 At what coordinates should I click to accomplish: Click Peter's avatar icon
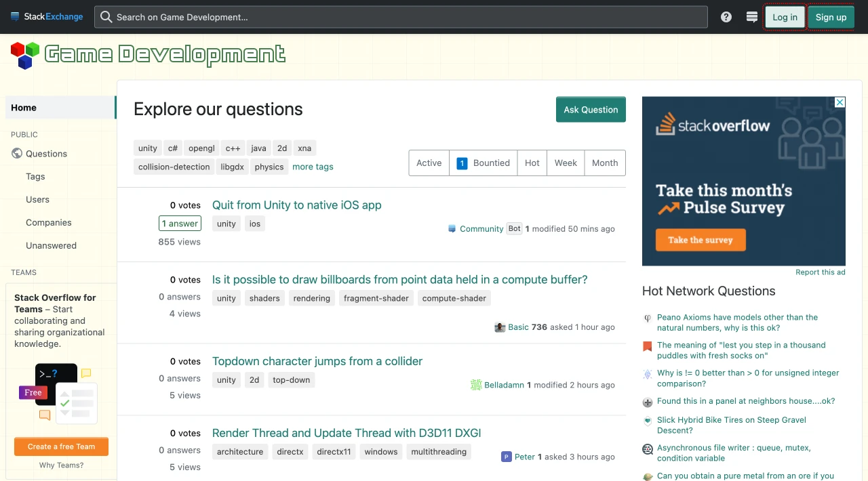coord(507,457)
